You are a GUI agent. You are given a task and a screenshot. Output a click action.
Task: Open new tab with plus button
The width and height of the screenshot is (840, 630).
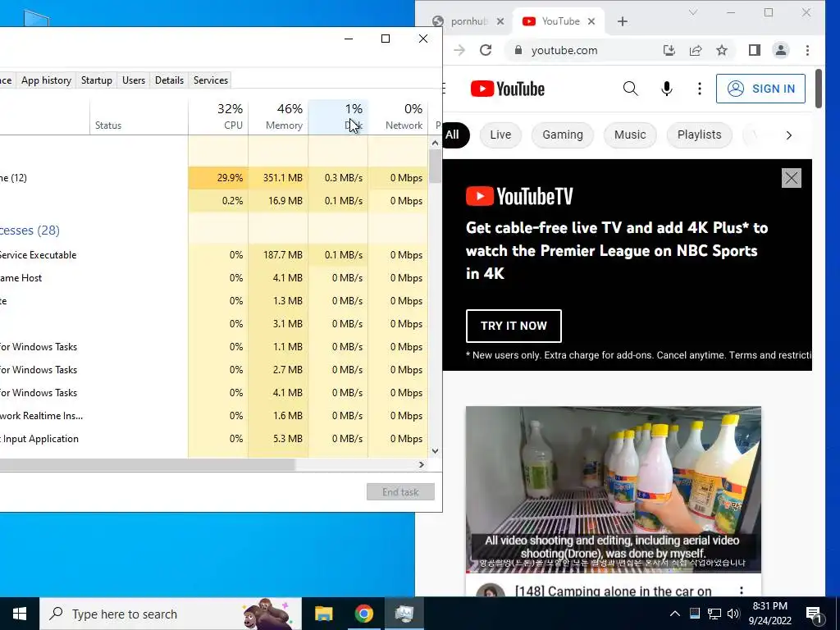pyautogui.click(x=622, y=21)
